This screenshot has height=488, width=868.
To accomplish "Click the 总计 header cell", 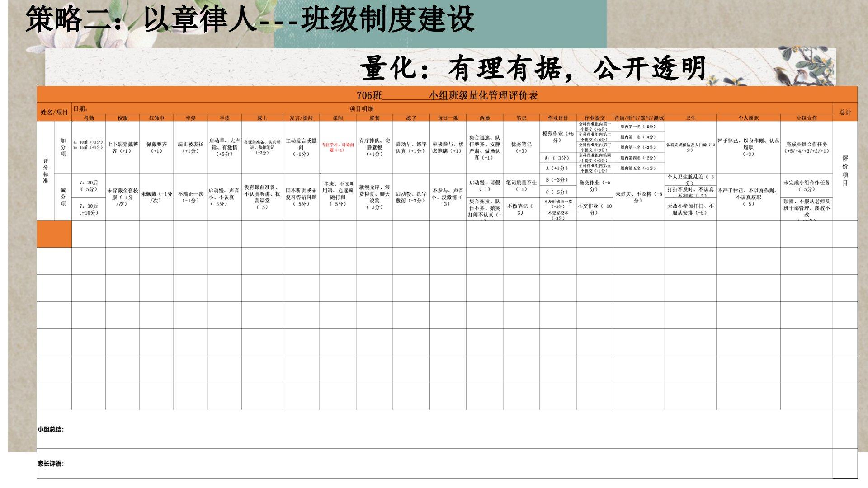I will point(845,112).
